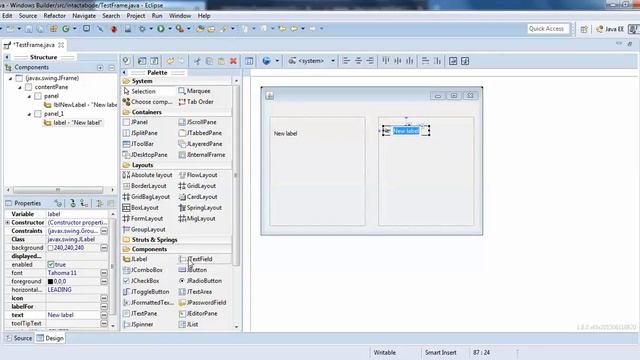The width and height of the screenshot is (640, 360).
Task: Choose the JList palette component
Action: [189, 324]
